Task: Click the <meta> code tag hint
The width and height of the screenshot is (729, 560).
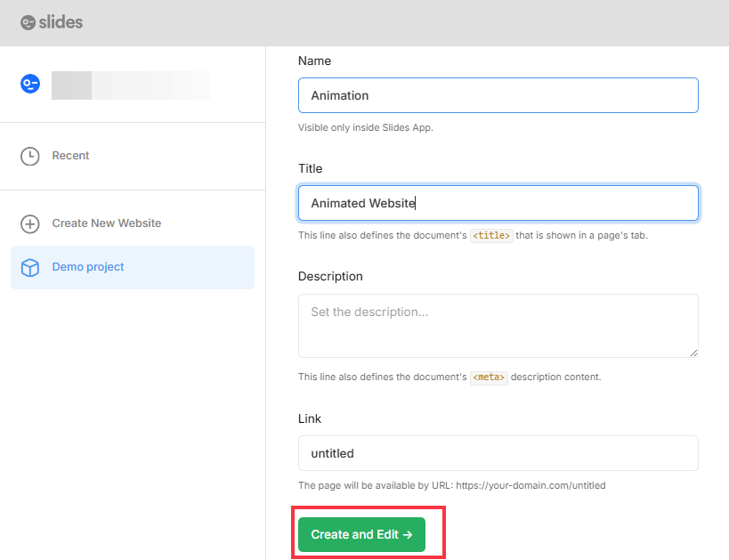Action: coord(489,377)
